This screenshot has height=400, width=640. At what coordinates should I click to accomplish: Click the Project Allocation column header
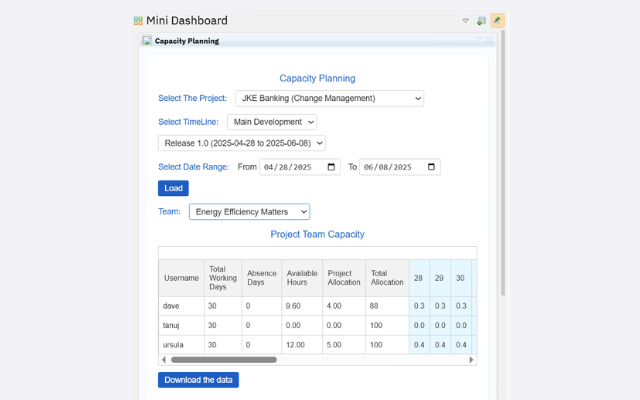(344, 278)
